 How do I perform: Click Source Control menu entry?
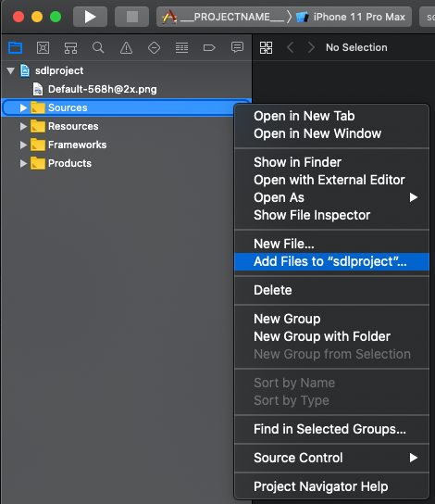tap(331, 458)
